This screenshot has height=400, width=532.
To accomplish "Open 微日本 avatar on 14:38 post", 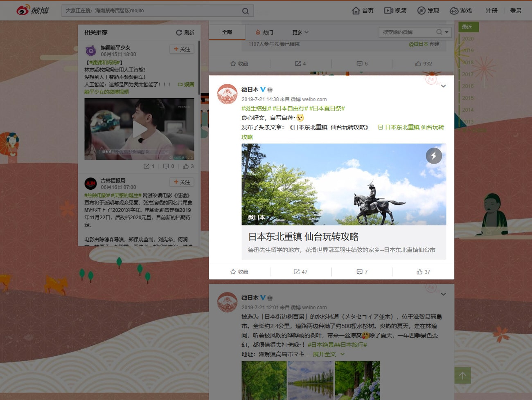I will [x=227, y=94].
